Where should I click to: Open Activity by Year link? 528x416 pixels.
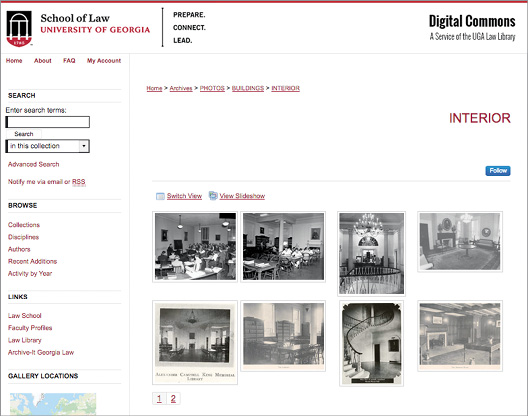tap(30, 274)
